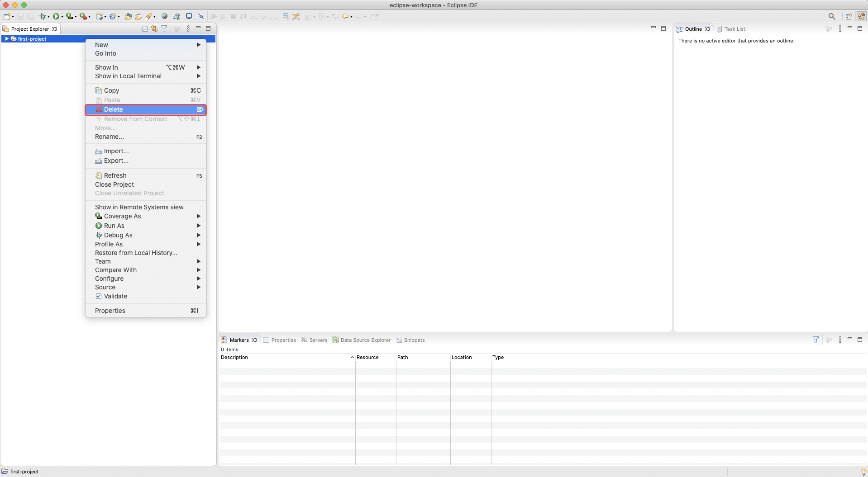Viewport: 868px width, 477px height.
Task: Switch to the Snippets tab
Action: tap(410, 340)
